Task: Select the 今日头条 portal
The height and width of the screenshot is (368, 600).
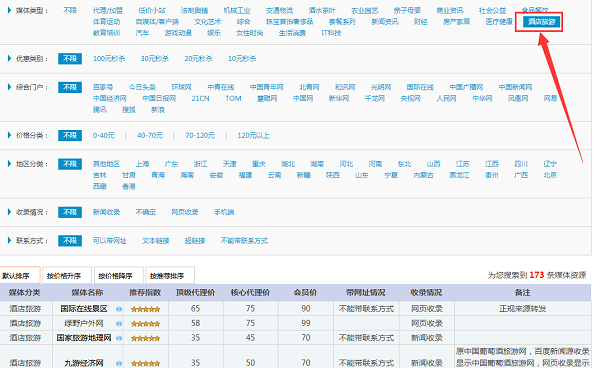Action: [x=142, y=87]
